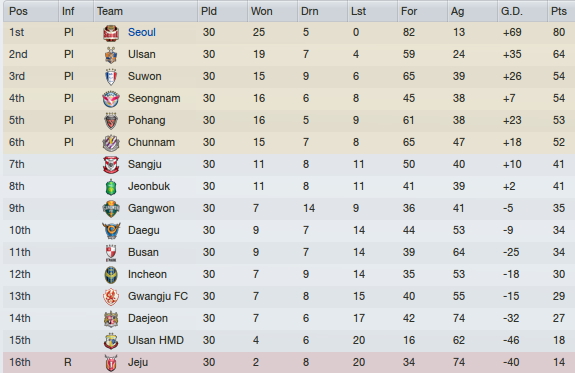The image size is (575, 373).
Task: Click the Gangwon club crest
Action: tap(111, 209)
